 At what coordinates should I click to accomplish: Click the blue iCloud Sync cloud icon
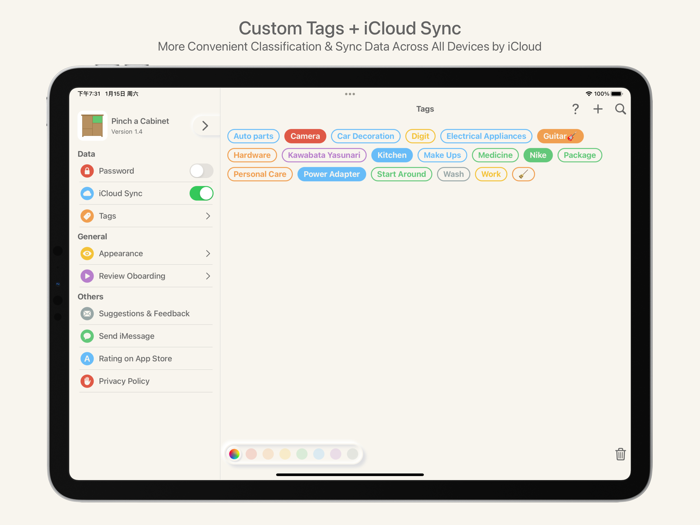(x=87, y=193)
